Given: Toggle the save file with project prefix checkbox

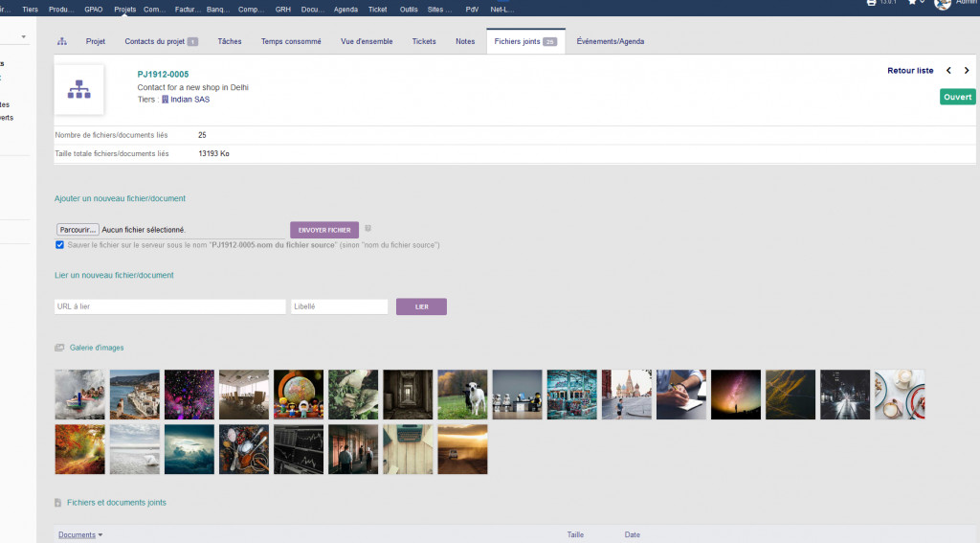Looking at the screenshot, I should 59,245.
